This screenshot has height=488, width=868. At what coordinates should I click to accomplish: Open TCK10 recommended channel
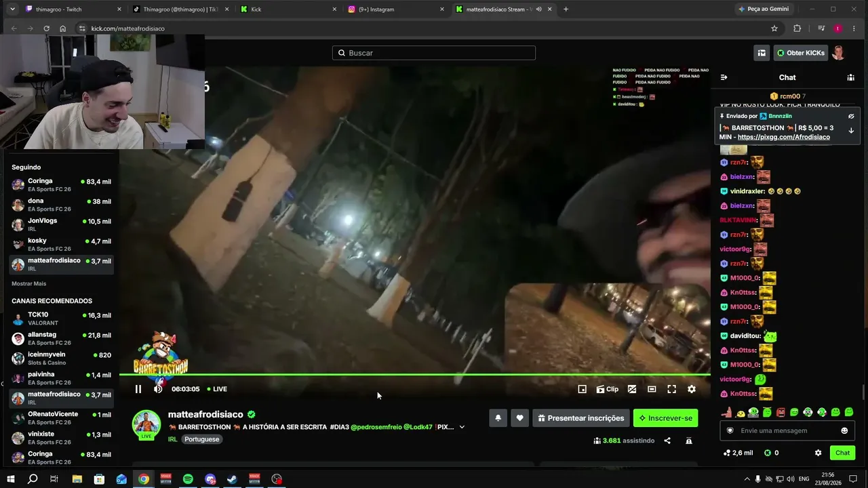pyautogui.click(x=61, y=319)
